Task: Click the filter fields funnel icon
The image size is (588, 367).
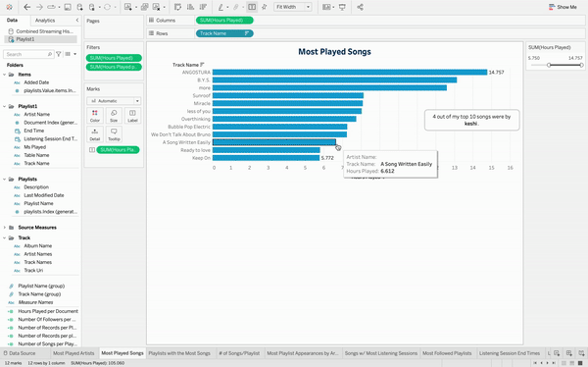Action: (x=59, y=54)
